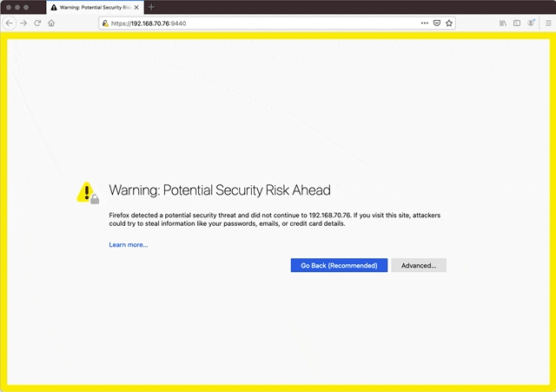Open Firefox account profile icon
The height and width of the screenshot is (392, 556).
pyautogui.click(x=531, y=23)
